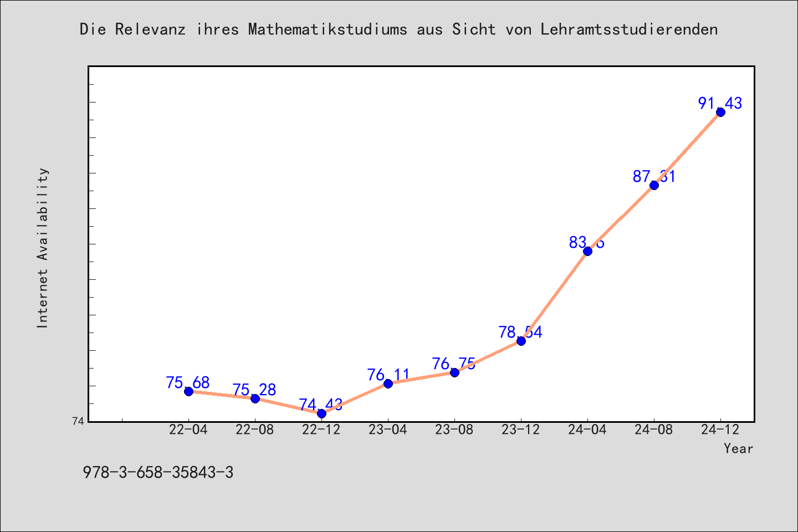
Task: Click the highest data point labeled 91.43
Action: (x=720, y=112)
